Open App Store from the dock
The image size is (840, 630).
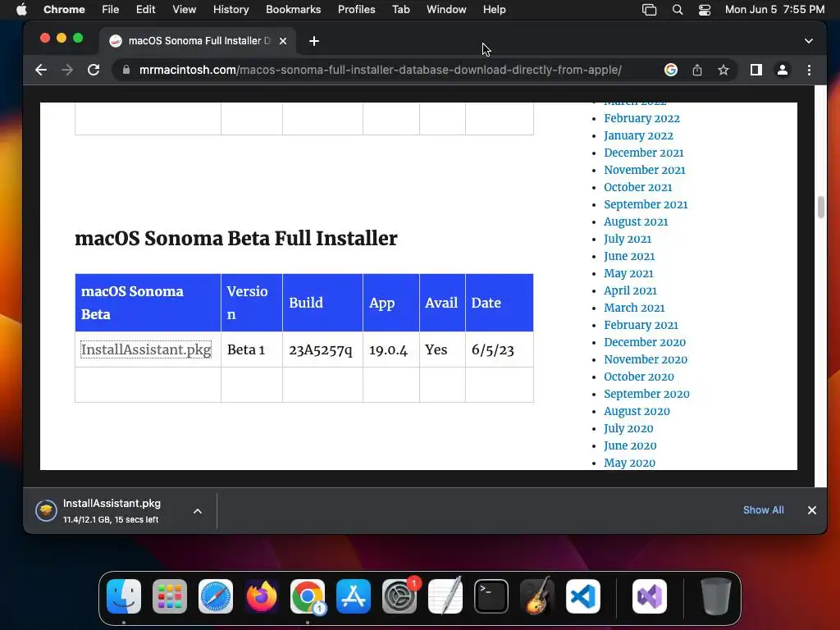tap(354, 596)
